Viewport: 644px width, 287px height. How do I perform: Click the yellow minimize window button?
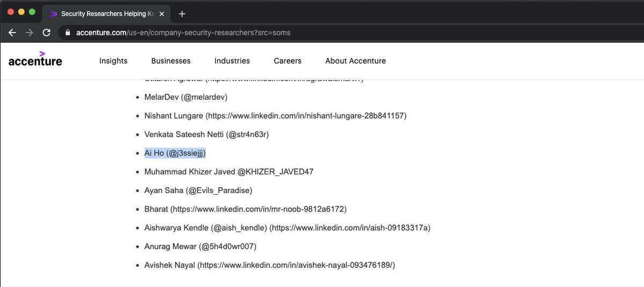[x=21, y=12]
